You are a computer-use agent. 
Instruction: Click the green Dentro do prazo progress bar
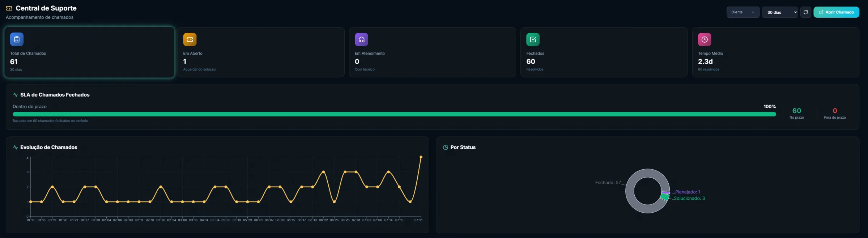pos(394,114)
